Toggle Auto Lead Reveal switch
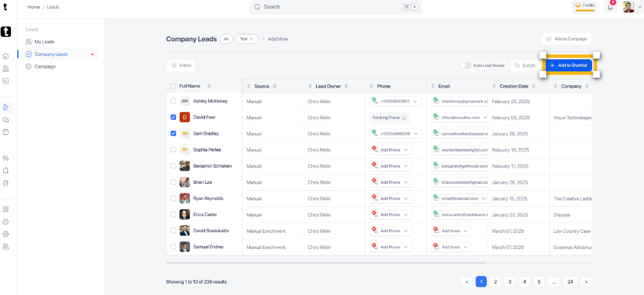The image size is (644, 295). (x=465, y=66)
